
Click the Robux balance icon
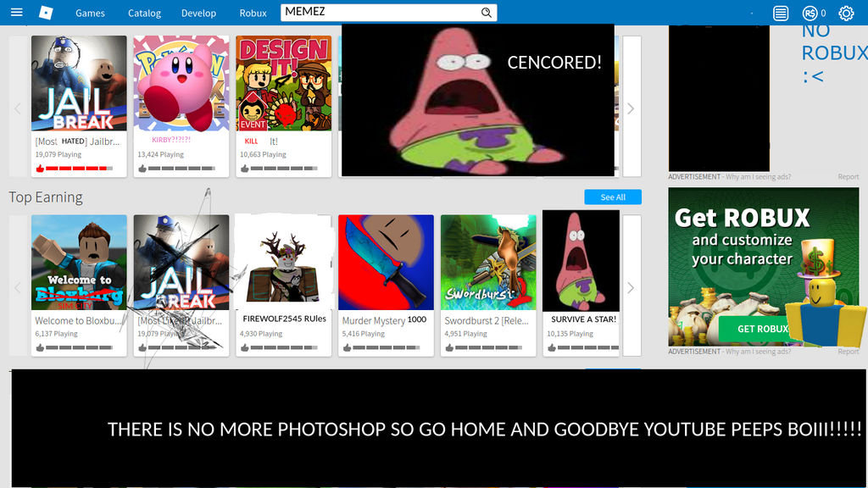810,13
